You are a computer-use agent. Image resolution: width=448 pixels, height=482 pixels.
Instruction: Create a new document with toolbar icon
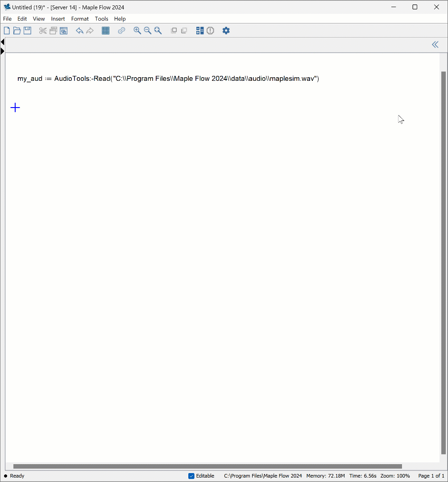7,31
